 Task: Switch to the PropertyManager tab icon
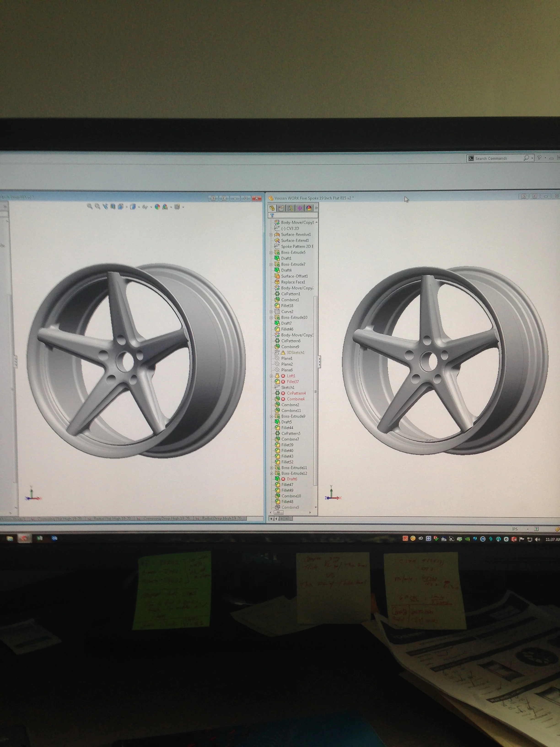click(x=281, y=208)
